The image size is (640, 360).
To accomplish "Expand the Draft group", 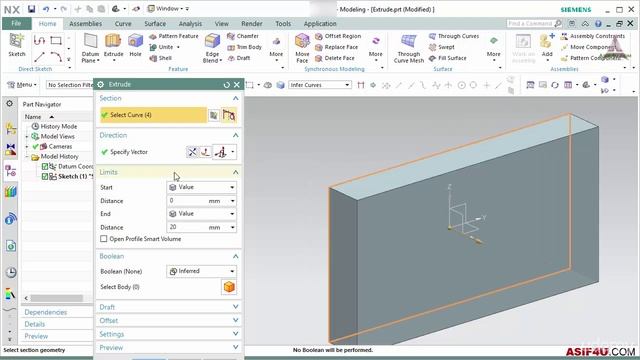I will pos(236,307).
